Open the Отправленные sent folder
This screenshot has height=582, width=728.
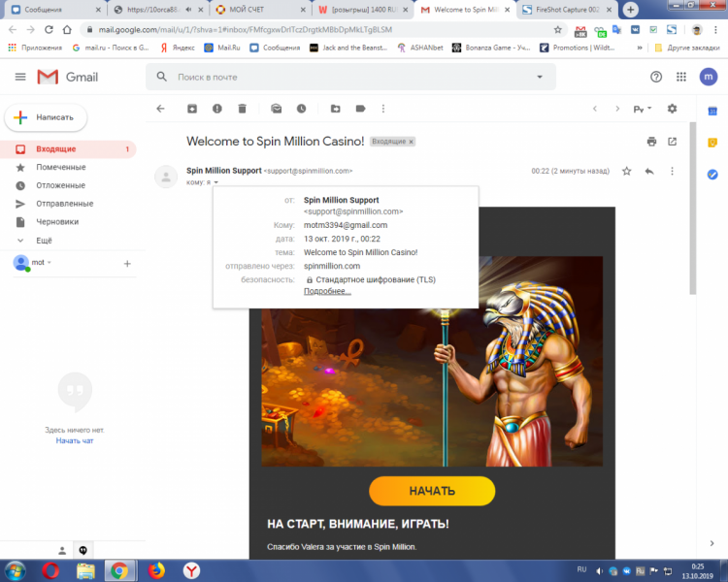68,204
